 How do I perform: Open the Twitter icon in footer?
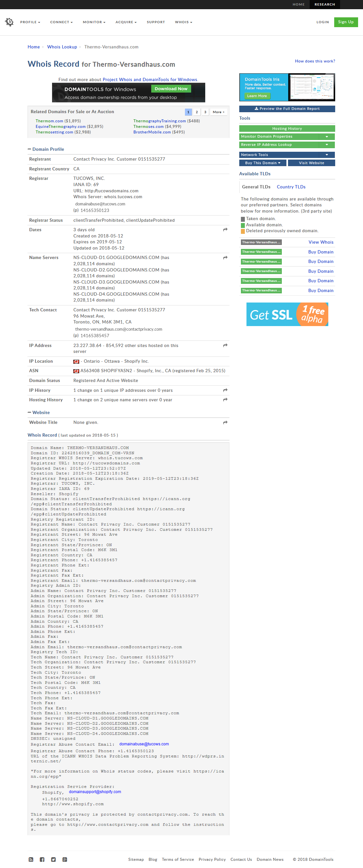point(53,859)
